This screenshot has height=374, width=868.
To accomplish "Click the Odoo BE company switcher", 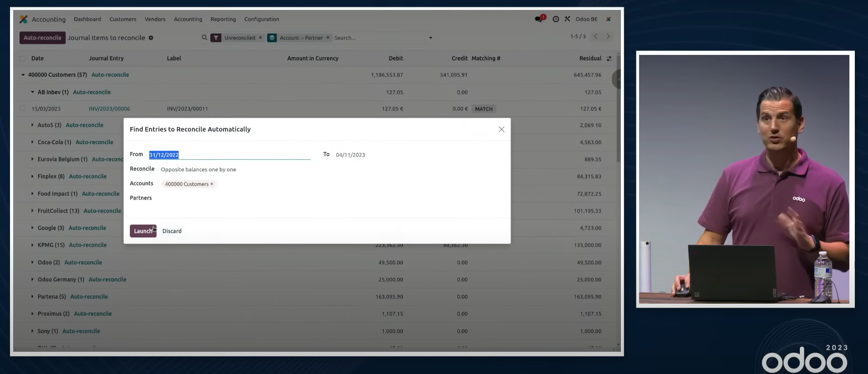I will (x=586, y=19).
